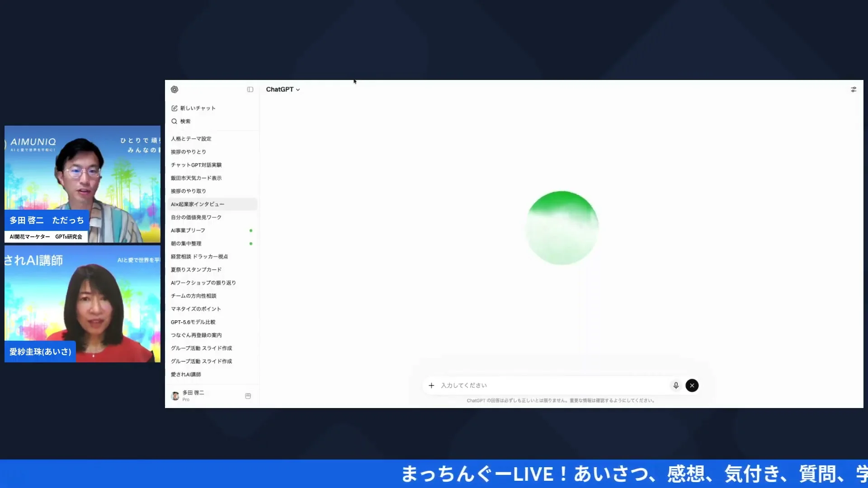This screenshot has width=868, height=488.
Task: Open the settings sliders icon at top right
Action: pos(854,89)
